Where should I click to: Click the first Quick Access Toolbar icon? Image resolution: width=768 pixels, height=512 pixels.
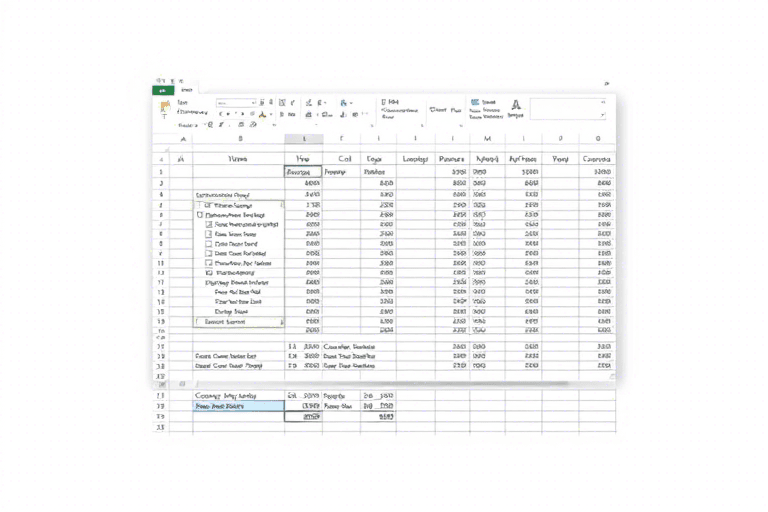point(160,80)
